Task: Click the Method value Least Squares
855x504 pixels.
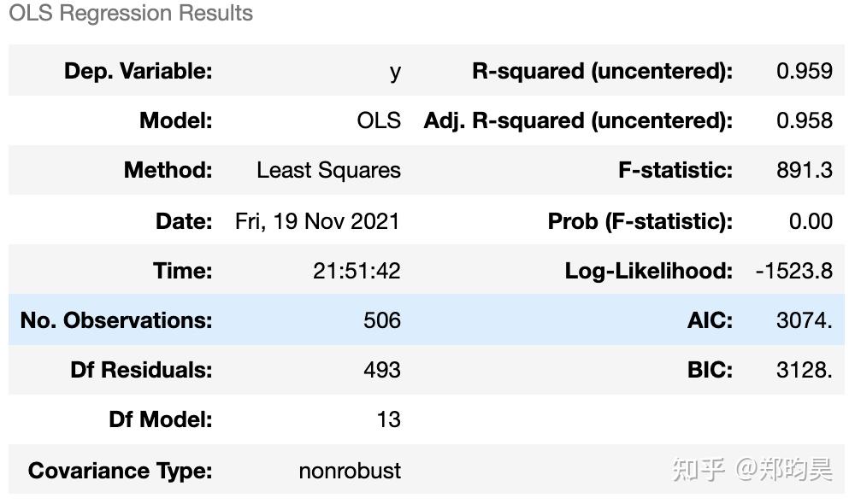Action: pos(329,171)
